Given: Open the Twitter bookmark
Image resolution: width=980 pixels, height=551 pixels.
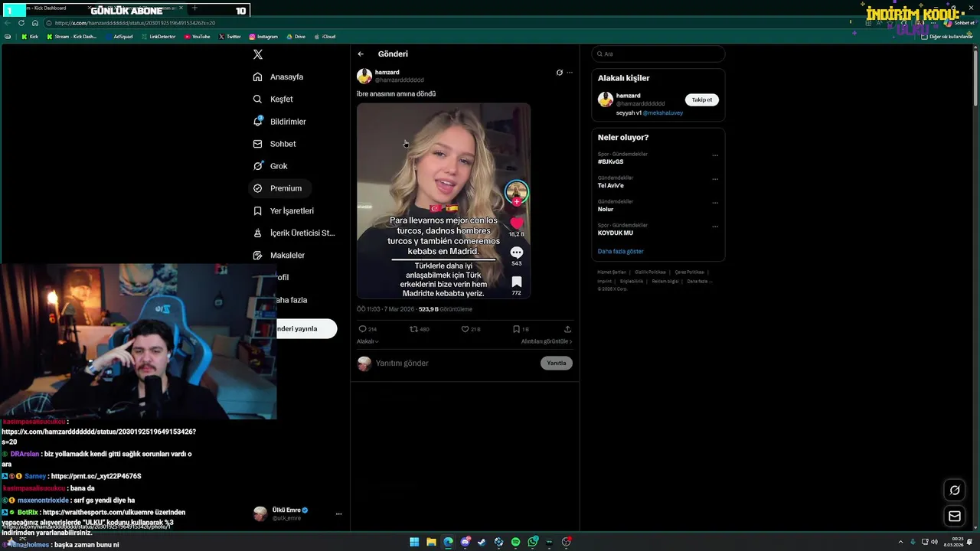Looking at the screenshot, I should pos(230,37).
